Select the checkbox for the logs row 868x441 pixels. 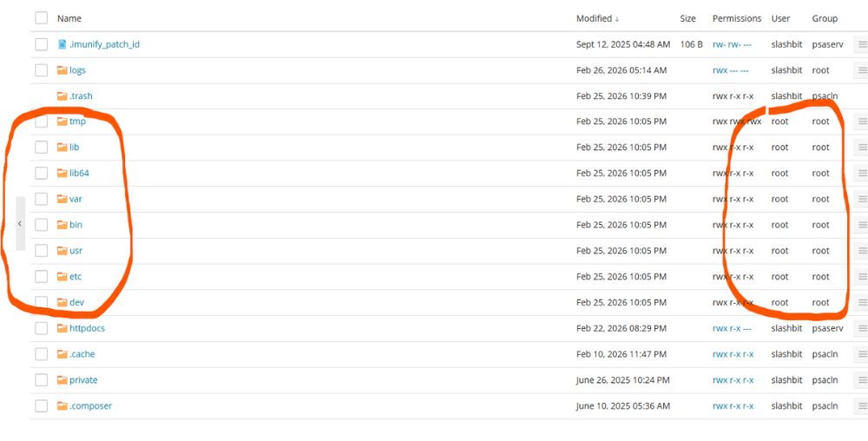(x=41, y=70)
